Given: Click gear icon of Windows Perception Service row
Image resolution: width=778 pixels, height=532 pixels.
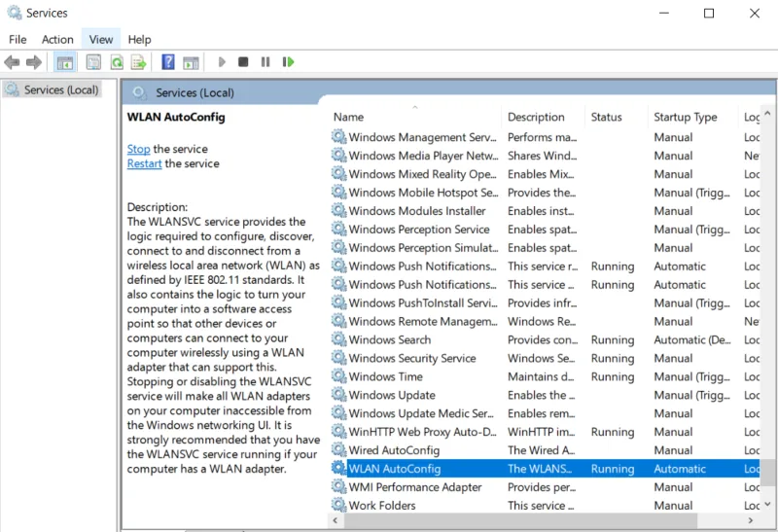Looking at the screenshot, I should click(x=338, y=229).
